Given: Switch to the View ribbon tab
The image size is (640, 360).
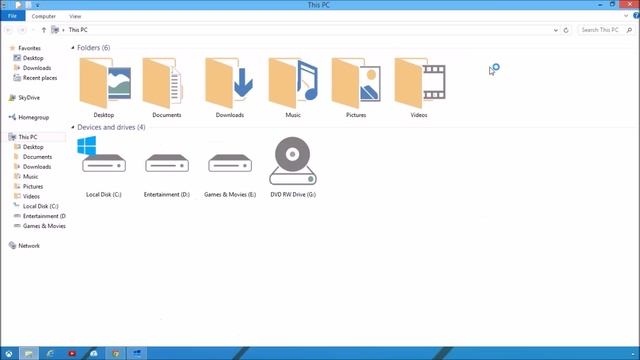Looking at the screenshot, I should (x=75, y=16).
